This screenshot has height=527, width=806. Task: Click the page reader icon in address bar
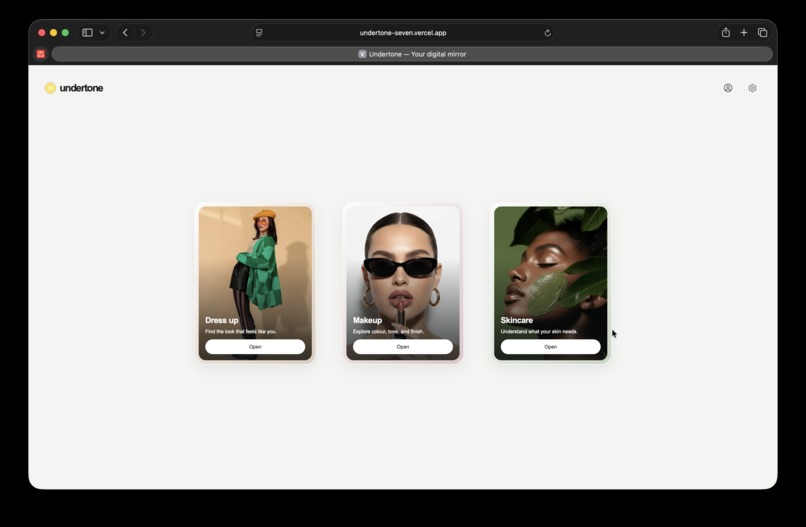coord(259,32)
